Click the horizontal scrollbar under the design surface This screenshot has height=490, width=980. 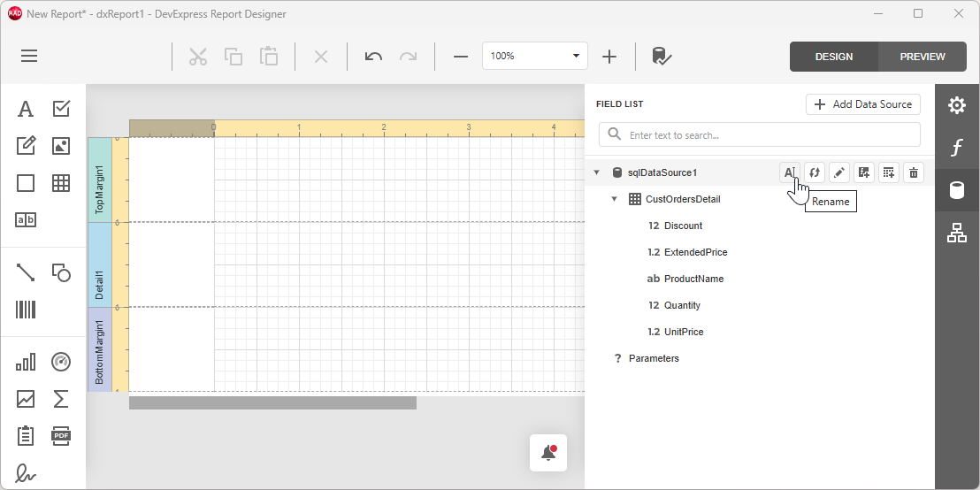click(272, 403)
